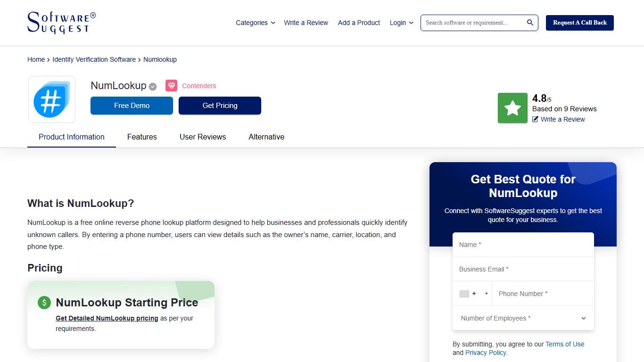Navigate to Identity Verification Software breadcrumb
644x362 pixels.
coord(94,59)
